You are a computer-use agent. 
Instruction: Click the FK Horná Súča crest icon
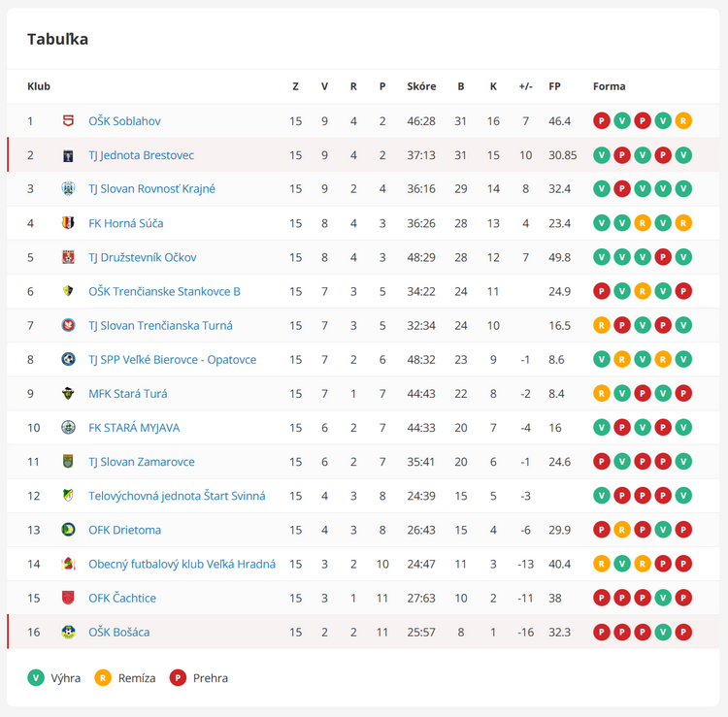click(68, 223)
